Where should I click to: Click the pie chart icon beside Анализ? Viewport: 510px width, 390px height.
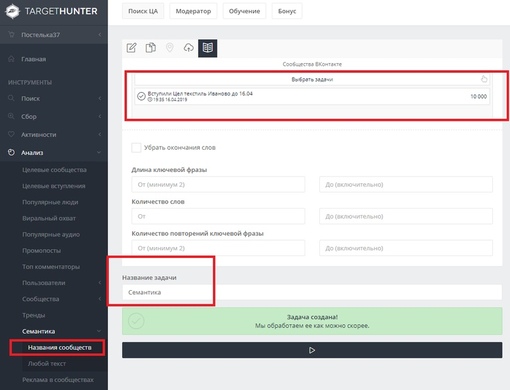[11, 152]
